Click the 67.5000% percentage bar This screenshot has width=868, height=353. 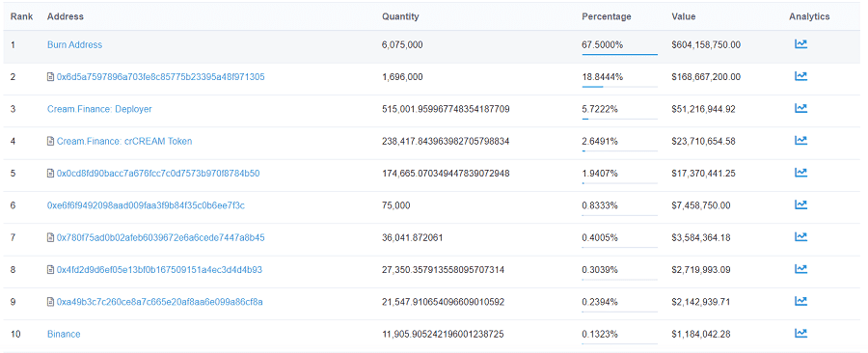pos(619,54)
